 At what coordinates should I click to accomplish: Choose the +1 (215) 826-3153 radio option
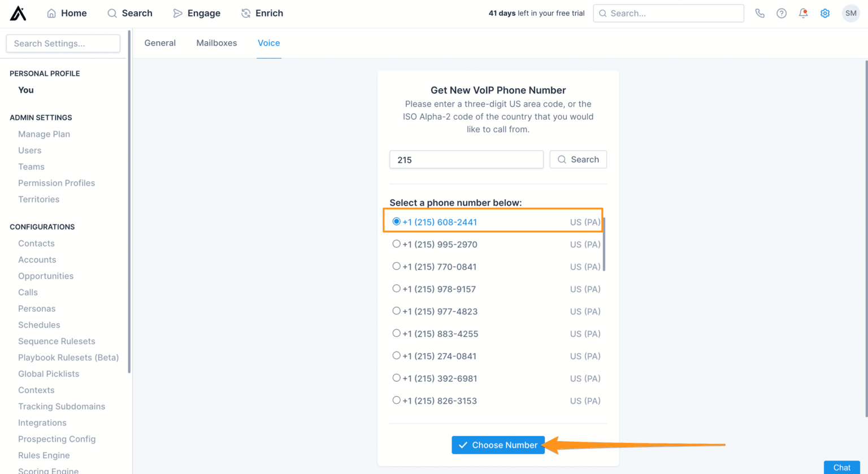click(397, 400)
